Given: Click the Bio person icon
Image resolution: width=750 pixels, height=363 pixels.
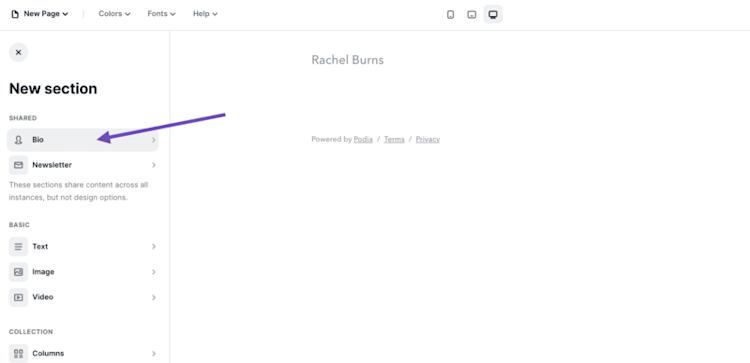Looking at the screenshot, I should (x=18, y=140).
